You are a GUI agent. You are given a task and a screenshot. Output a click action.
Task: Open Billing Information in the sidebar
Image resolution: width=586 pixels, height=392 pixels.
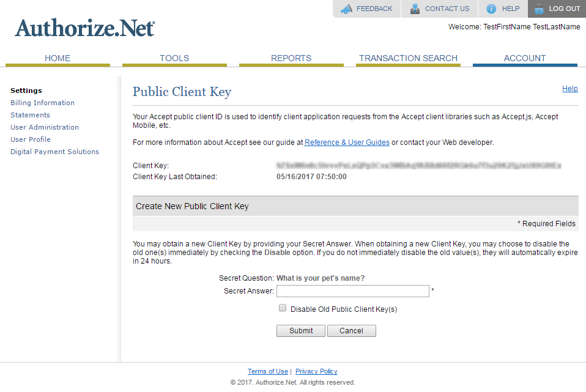pyautogui.click(x=42, y=103)
